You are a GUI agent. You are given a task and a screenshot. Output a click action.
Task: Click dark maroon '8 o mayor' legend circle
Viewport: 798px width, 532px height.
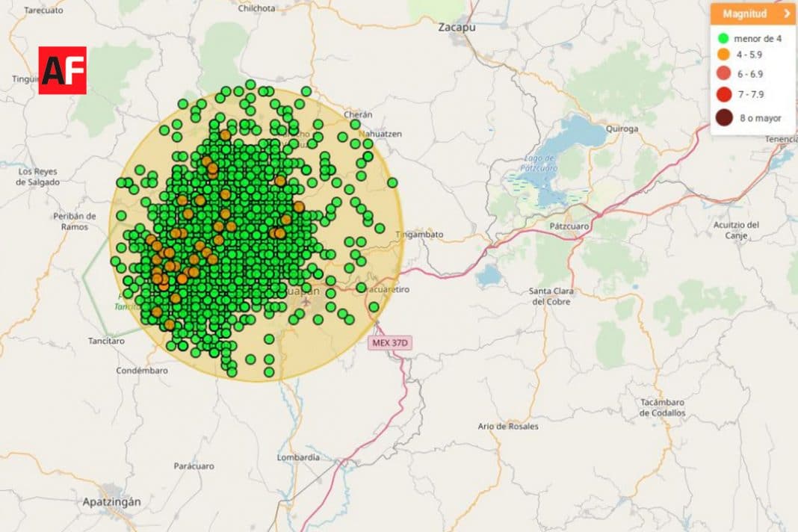click(x=723, y=117)
